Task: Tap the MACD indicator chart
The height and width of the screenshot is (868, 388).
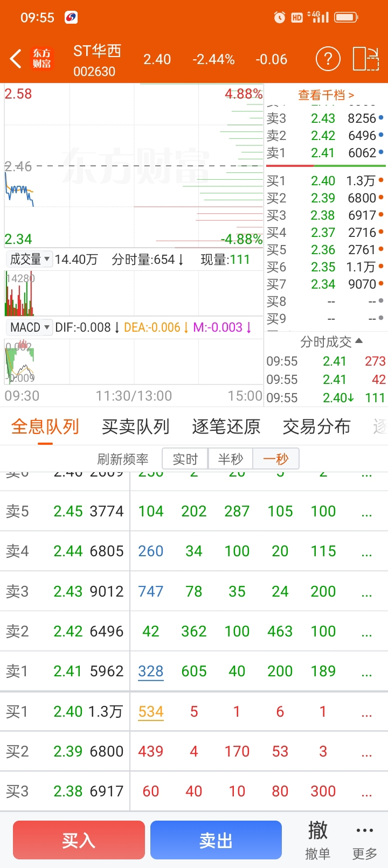Action: pyautogui.click(x=134, y=361)
